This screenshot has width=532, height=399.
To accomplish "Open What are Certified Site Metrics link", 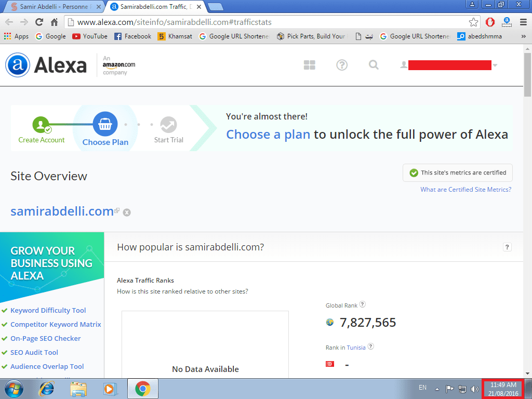I will pos(466,190).
